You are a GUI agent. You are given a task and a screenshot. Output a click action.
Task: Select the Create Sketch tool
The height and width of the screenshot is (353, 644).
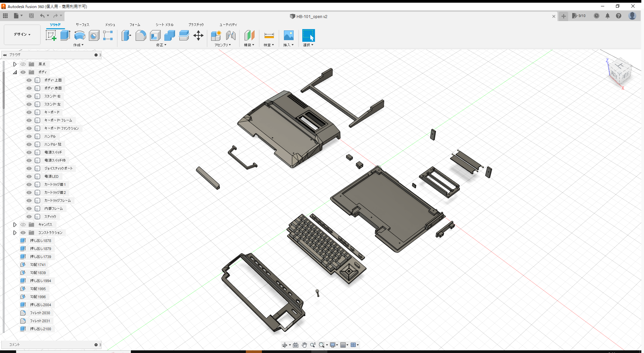click(51, 35)
